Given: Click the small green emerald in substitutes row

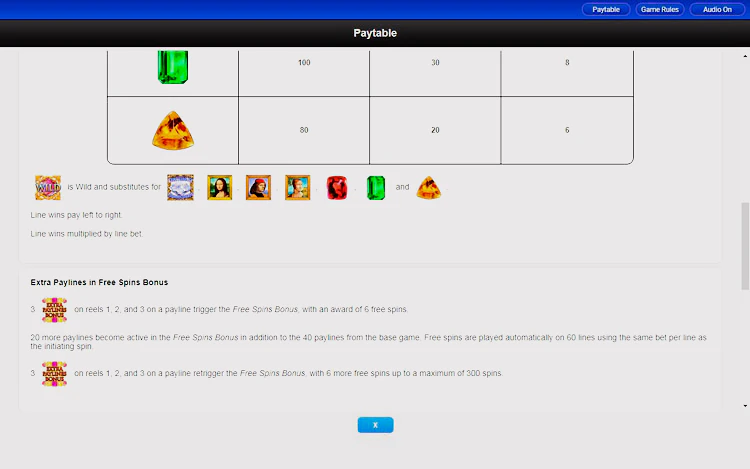Looking at the screenshot, I should (x=375, y=187).
